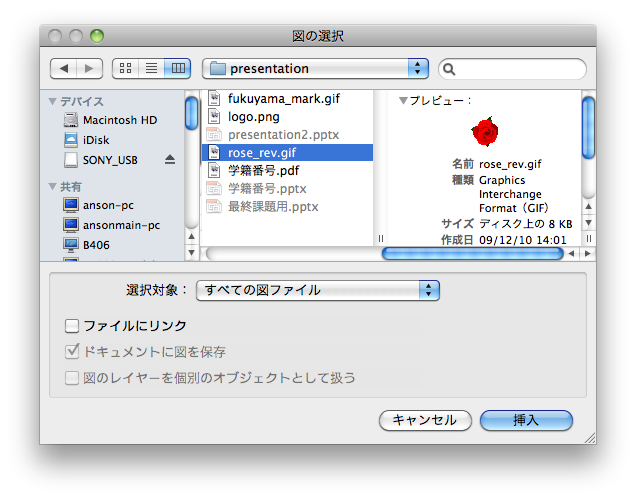Switch to list view mode
The height and width of the screenshot is (499, 636).
click(152, 69)
